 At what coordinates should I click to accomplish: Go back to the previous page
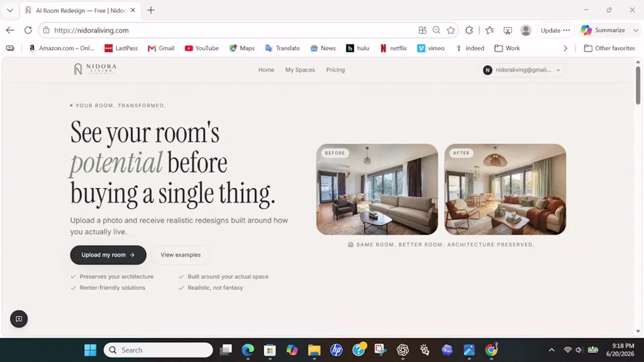tap(10, 30)
